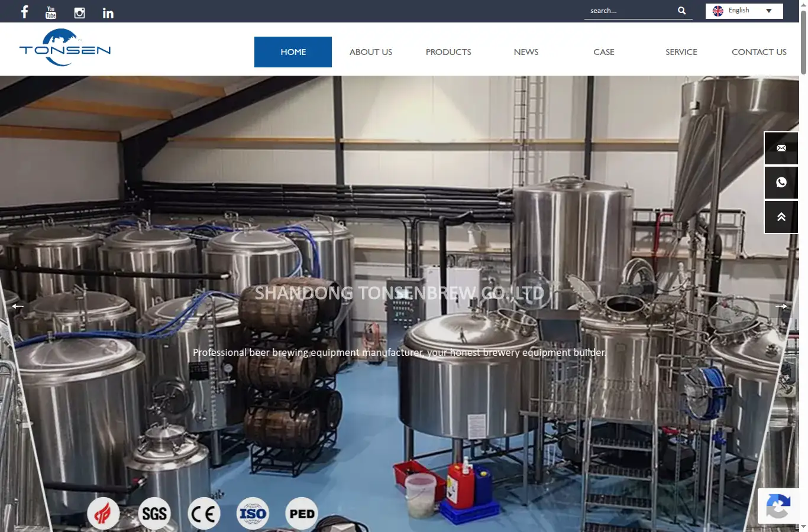Open the email contact side button
Screen dimensions: 808x532
781,148
